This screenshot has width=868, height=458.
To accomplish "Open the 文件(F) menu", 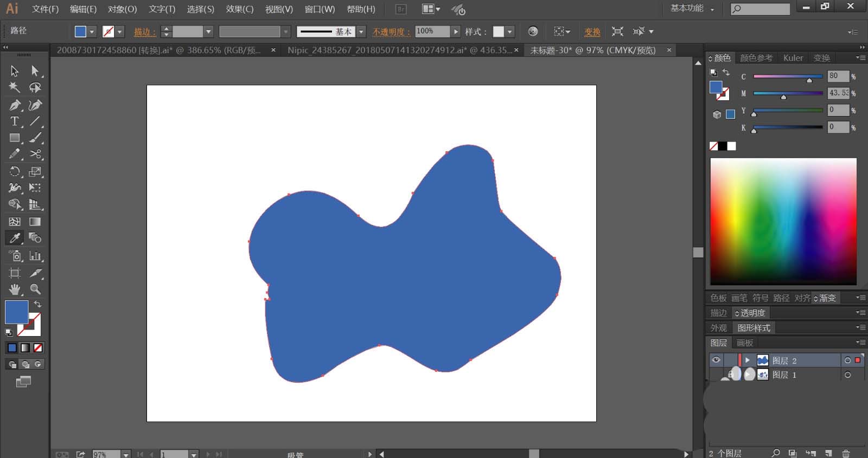I will (x=45, y=9).
